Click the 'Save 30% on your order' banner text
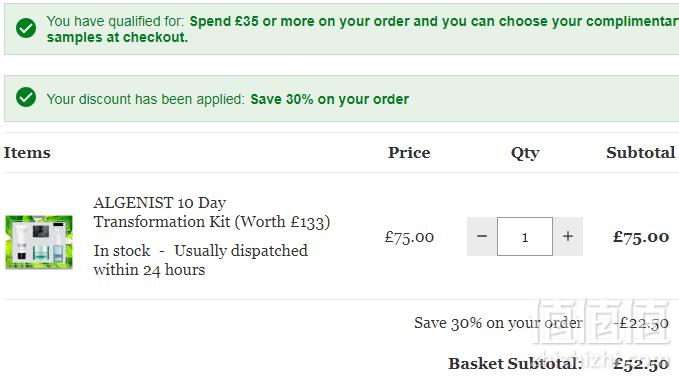 (330, 99)
